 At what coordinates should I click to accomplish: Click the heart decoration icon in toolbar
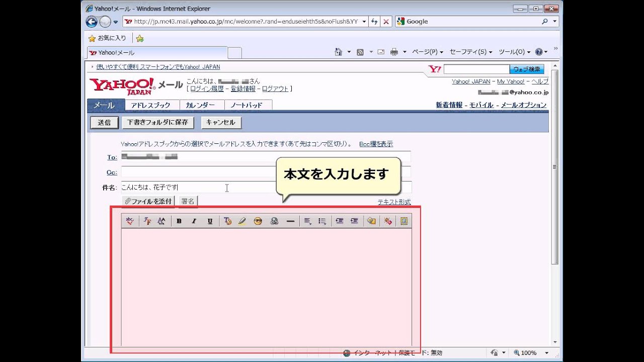[388, 221]
